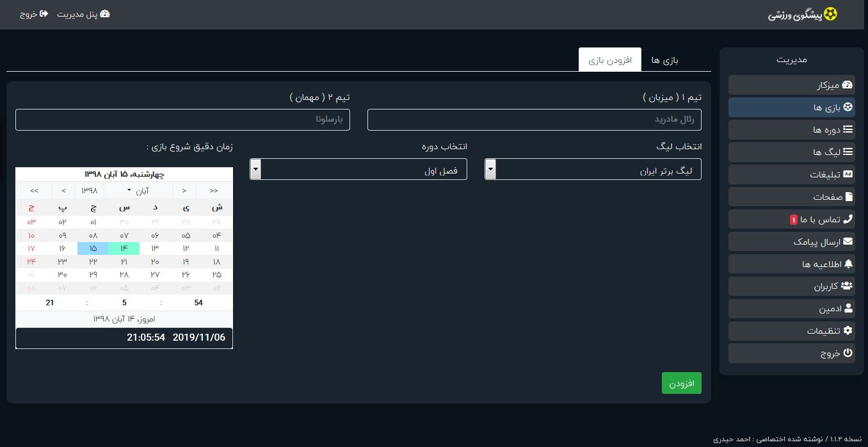Switch to the بازی ها tab
This screenshot has height=447, width=868.
664,60
